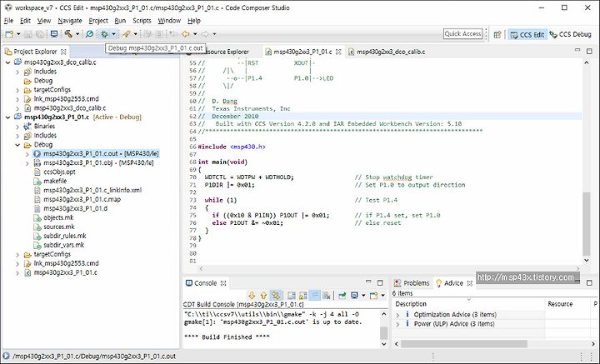
Task: Click the Quick Access field
Action: tap(462, 33)
